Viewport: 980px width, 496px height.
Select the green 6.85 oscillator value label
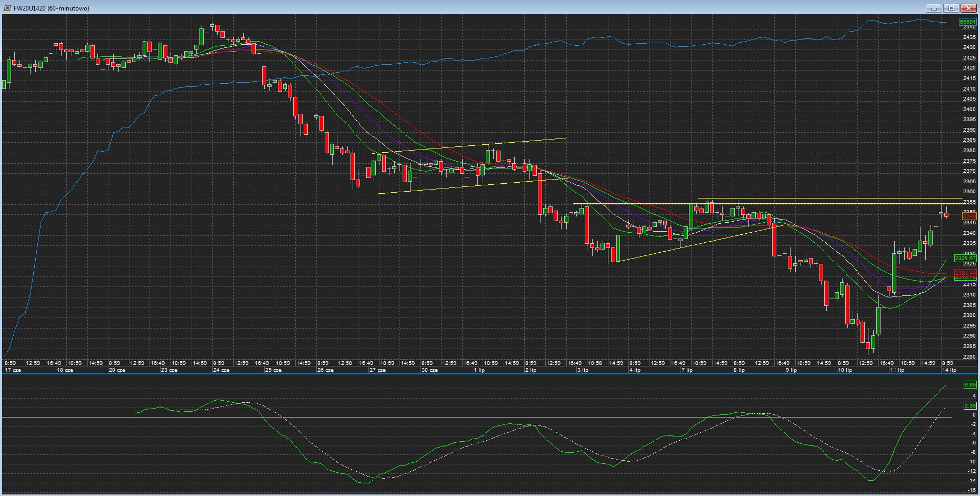pos(969,385)
